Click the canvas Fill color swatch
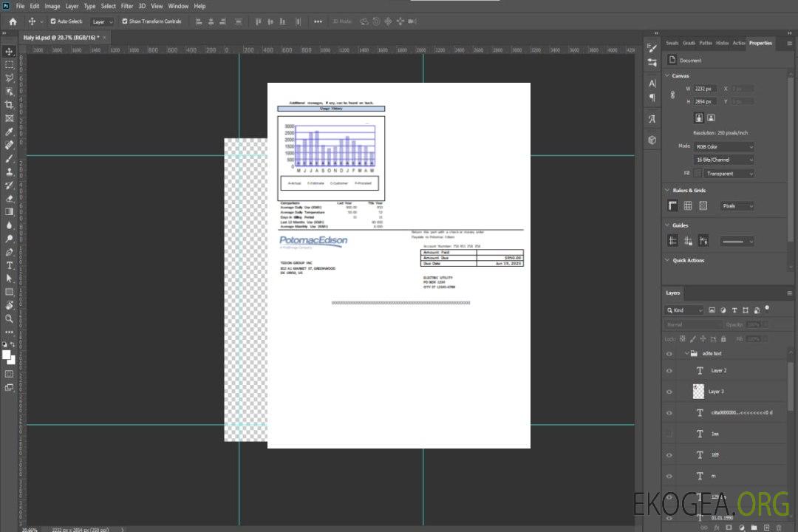798x532 pixels. (697, 174)
